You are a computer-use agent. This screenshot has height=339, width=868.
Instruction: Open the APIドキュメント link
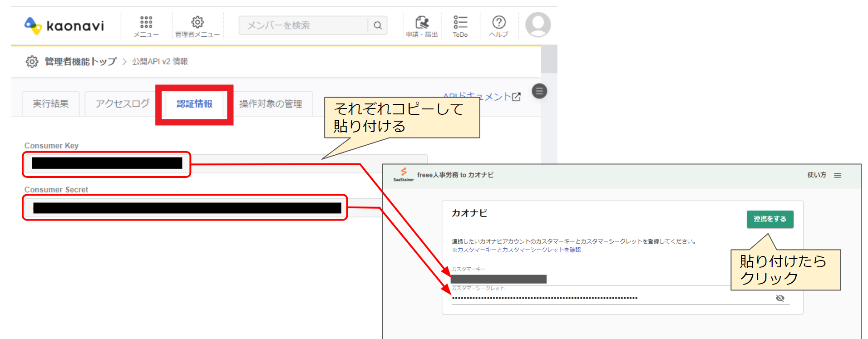point(482,96)
